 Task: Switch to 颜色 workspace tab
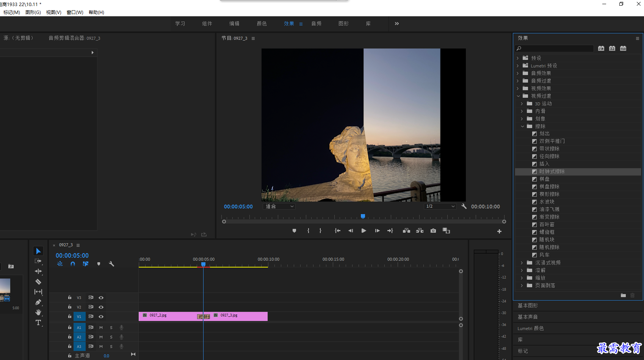pyautogui.click(x=262, y=23)
